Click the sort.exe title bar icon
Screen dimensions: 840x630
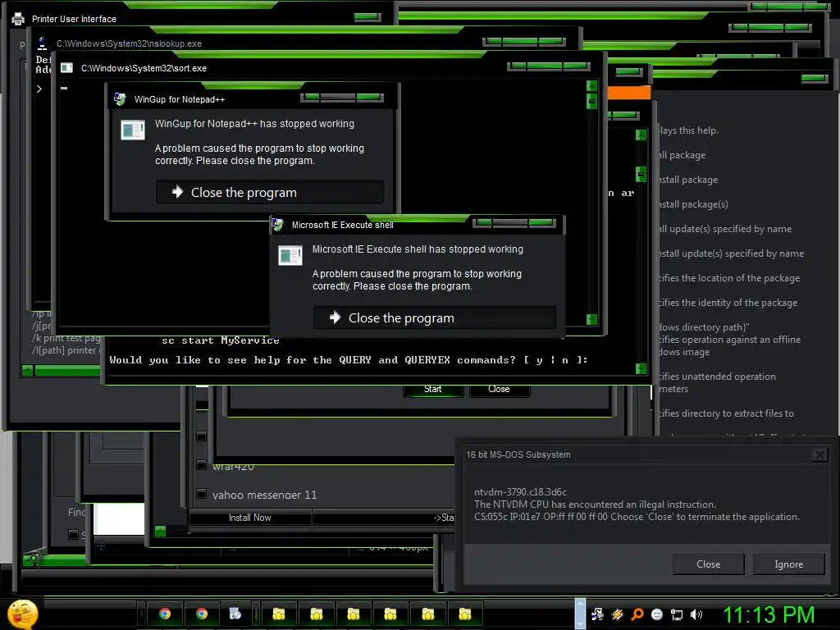67,68
